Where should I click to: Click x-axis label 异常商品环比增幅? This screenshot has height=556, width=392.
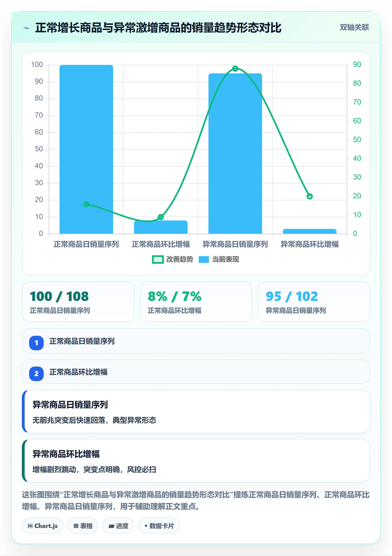(310, 244)
